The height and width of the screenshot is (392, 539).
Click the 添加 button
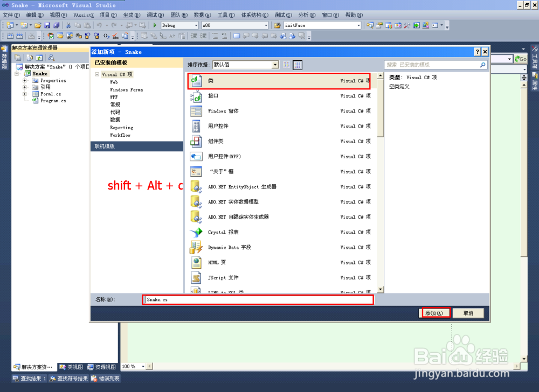pos(434,313)
